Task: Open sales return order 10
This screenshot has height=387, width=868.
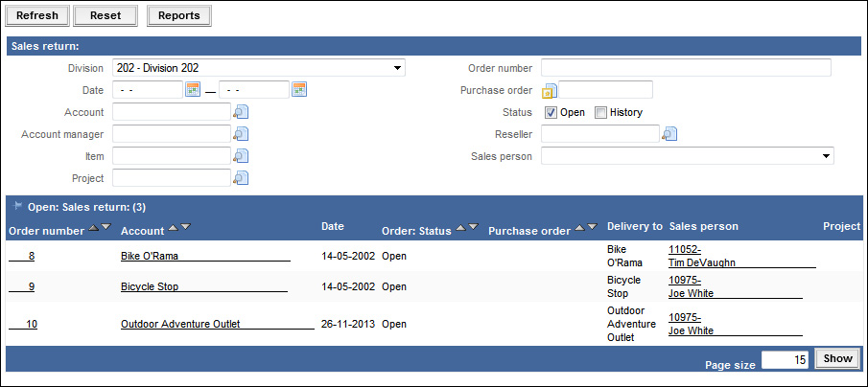Action: tap(32, 325)
